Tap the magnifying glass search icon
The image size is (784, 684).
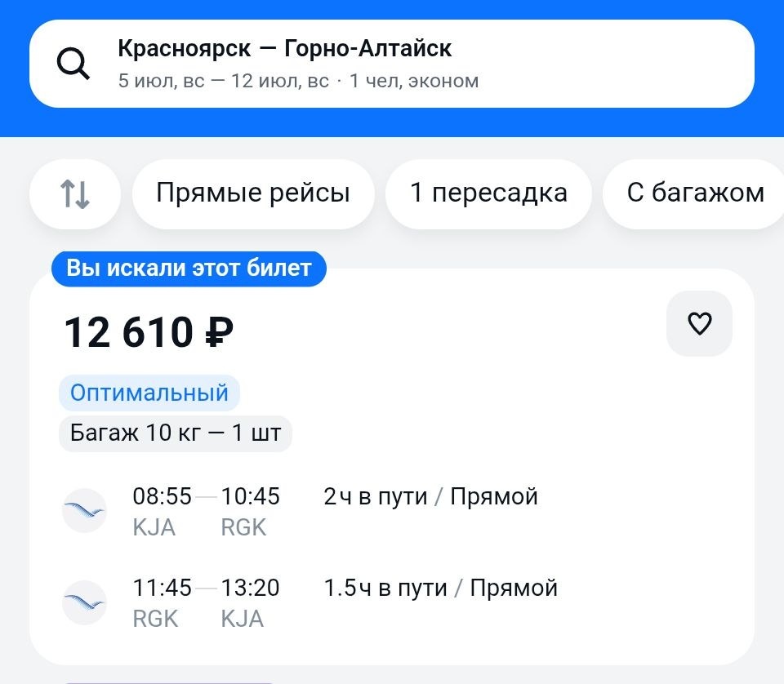pos(73,64)
